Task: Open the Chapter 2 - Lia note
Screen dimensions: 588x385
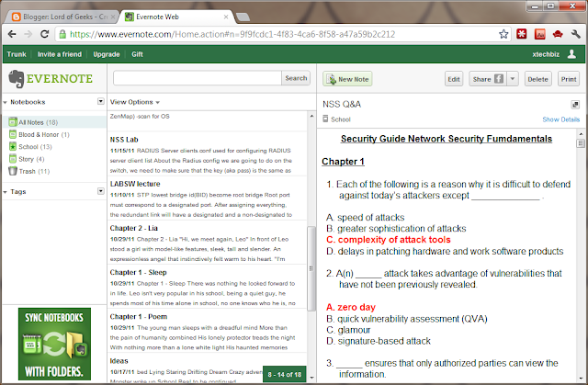Action: (207, 243)
